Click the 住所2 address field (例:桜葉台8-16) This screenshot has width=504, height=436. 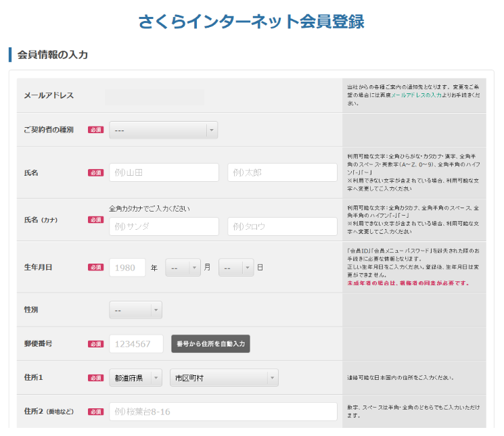(x=223, y=412)
